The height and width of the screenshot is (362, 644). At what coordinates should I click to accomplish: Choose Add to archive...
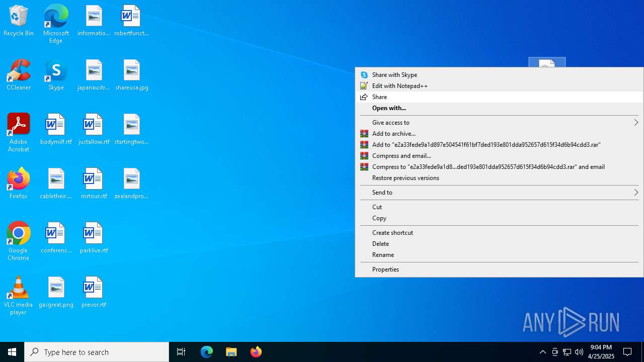point(499,134)
